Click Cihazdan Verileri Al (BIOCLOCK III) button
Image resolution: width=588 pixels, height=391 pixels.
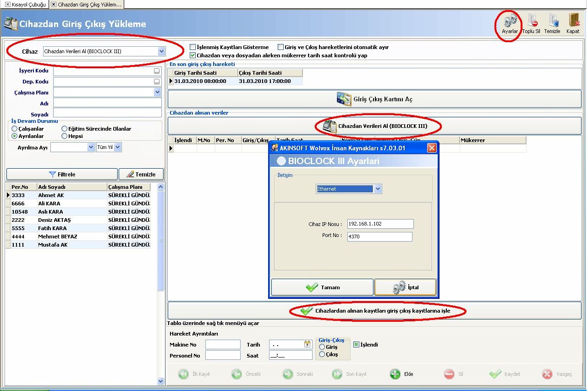click(x=374, y=126)
